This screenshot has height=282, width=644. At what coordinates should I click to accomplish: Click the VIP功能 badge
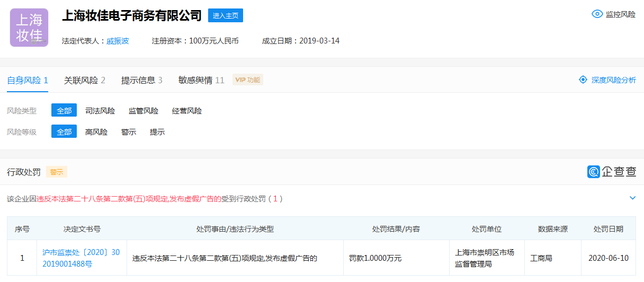pos(248,80)
